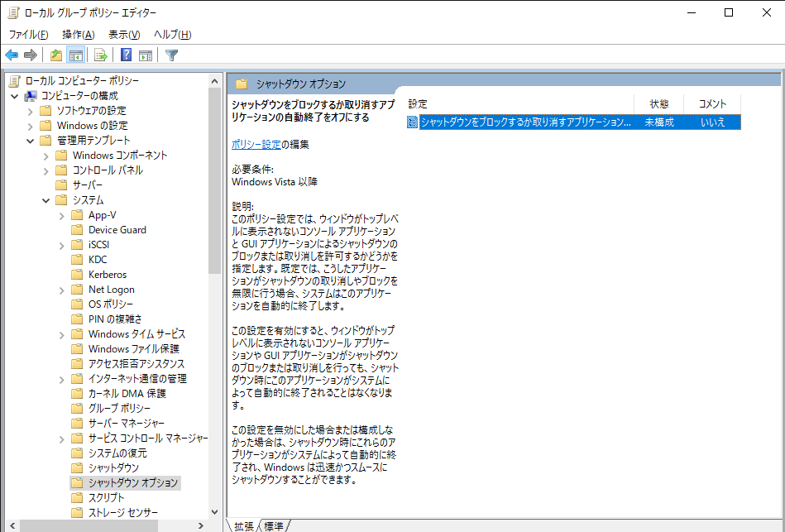Screen dimensions: 785x532
Task: Click the export list icon
Action: click(x=99, y=55)
